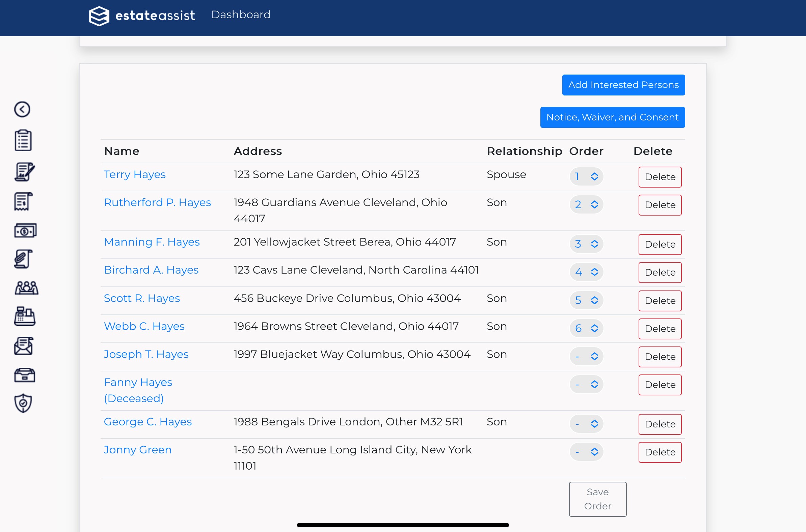Click the Address column header
This screenshot has width=806, height=532.
click(258, 151)
